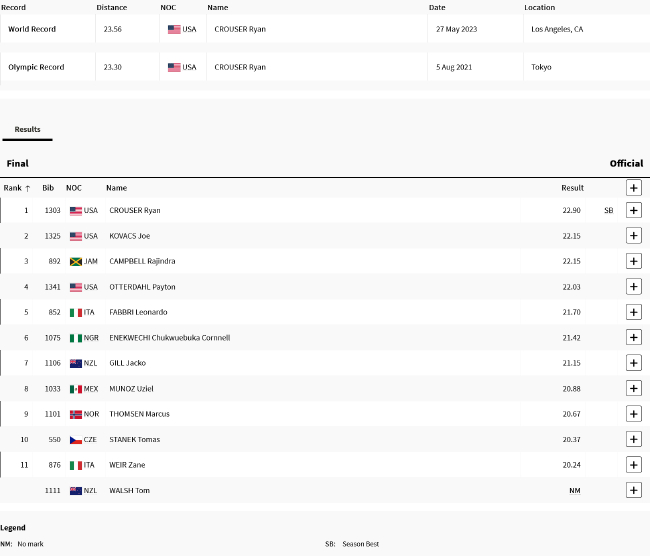The image size is (650, 556).
Task: Select the Results tab
Action: tap(27, 129)
